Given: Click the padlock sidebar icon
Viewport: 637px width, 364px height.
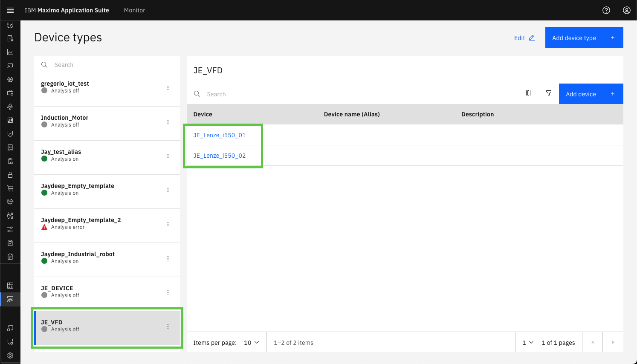Looking at the screenshot, I should [x=10, y=175].
